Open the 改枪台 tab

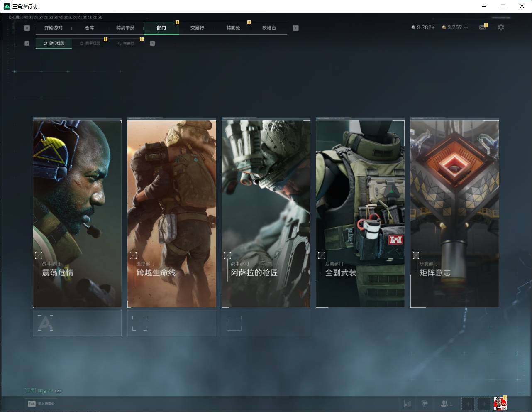[269, 28]
